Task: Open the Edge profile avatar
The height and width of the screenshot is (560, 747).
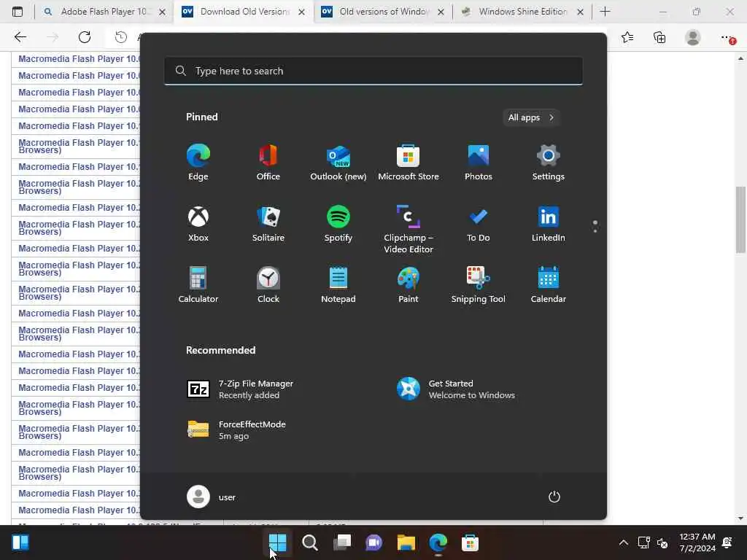Action: 693,37
